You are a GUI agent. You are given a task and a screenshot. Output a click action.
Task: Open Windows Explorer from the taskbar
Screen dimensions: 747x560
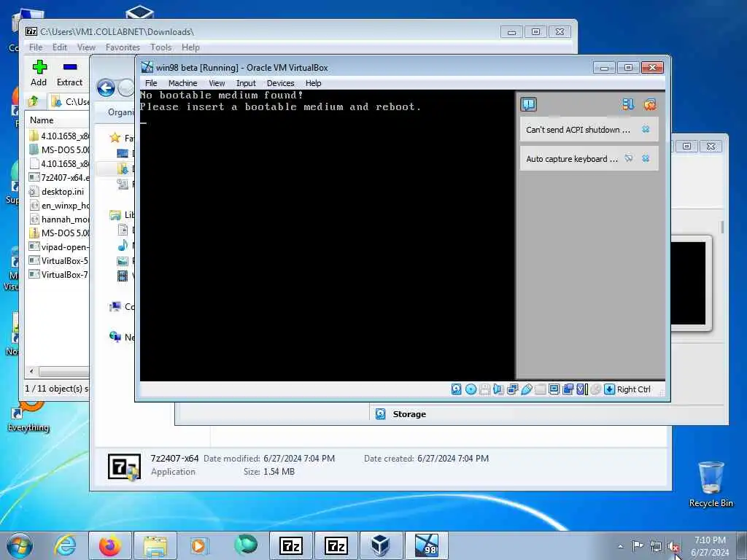pyautogui.click(x=155, y=545)
